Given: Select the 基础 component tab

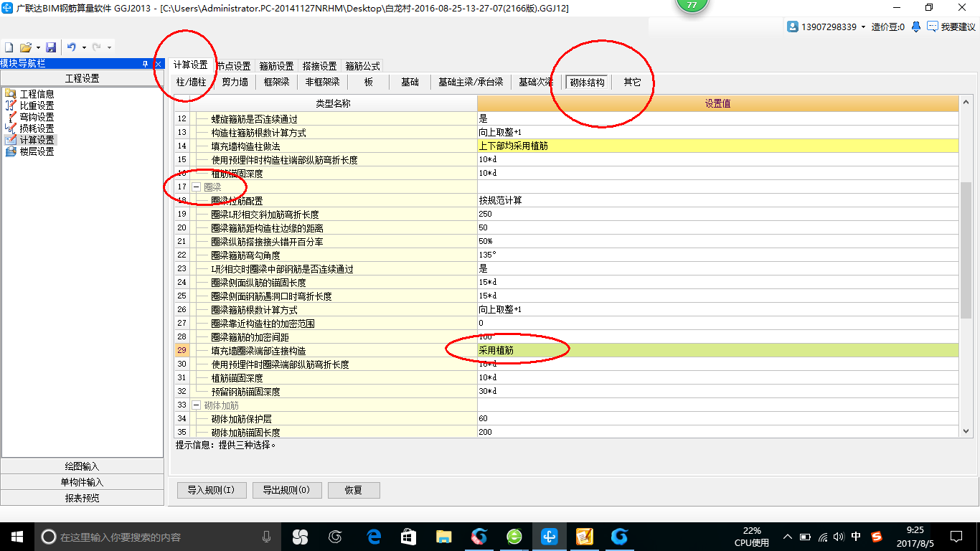Looking at the screenshot, I should point(410,83).
